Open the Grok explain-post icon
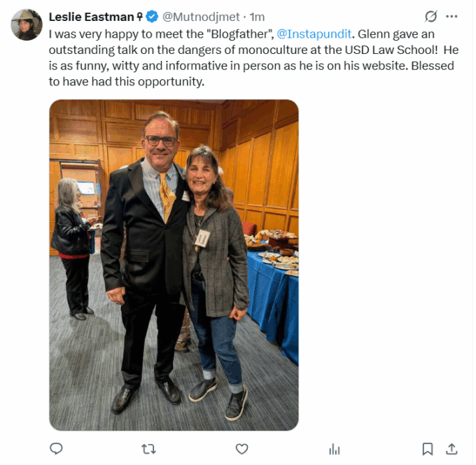This screenshot has height=465, width=476. coord(431,16)
